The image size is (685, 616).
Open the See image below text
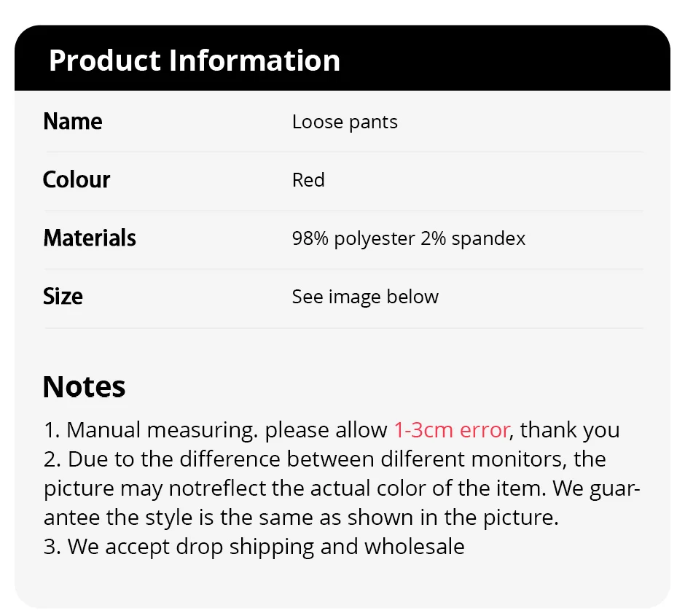click(x=365, y=297)
